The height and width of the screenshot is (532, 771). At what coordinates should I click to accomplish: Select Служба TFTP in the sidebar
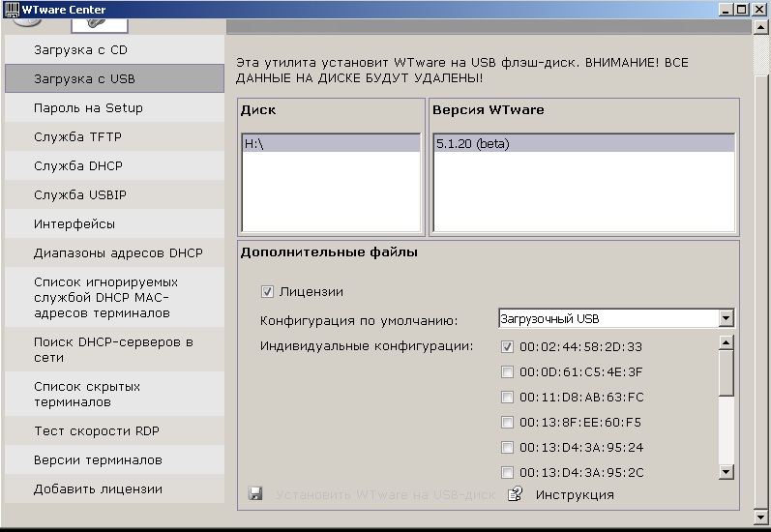(x=77, y=136)
